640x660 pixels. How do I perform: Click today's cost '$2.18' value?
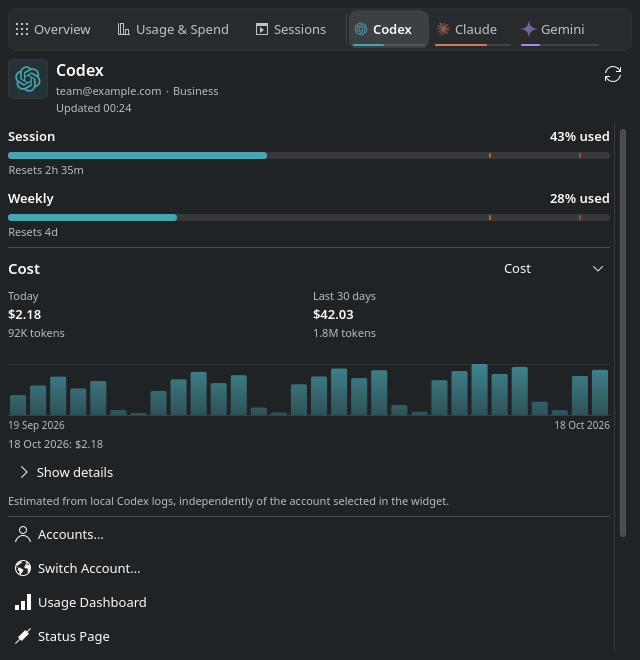coord(24,314)
